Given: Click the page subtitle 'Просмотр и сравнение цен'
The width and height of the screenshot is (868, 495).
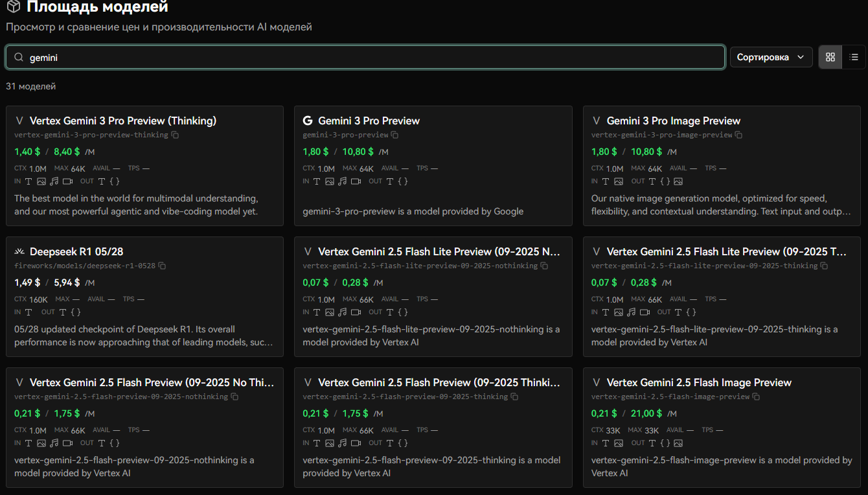Looking at the screenshot, I should click(x=159, y=27).
